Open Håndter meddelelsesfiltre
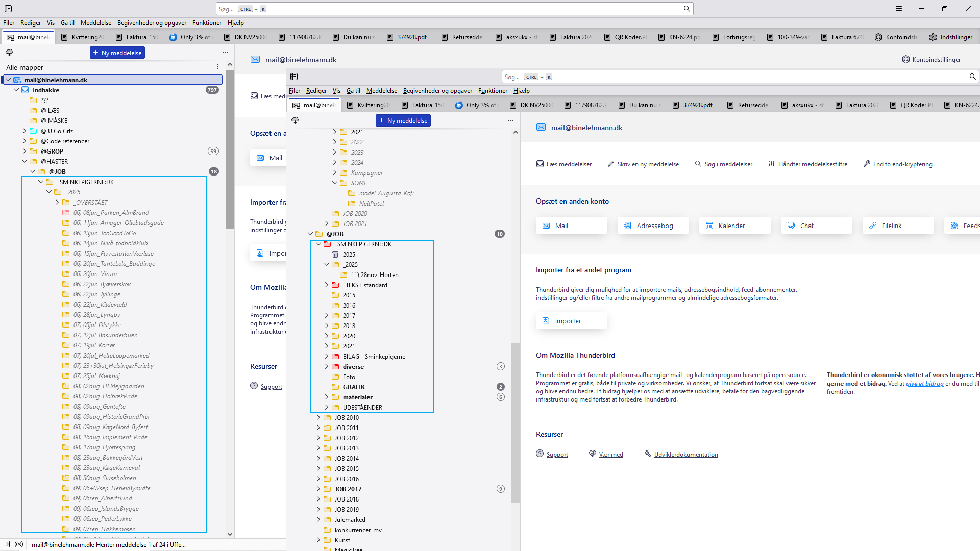Screen dimensions: 980x551 point(807,164)
